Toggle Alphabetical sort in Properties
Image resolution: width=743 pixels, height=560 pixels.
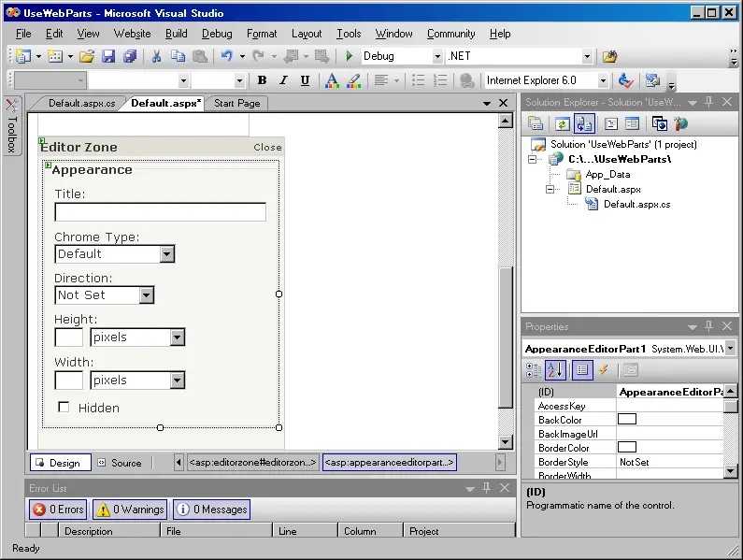click(555, 370)
